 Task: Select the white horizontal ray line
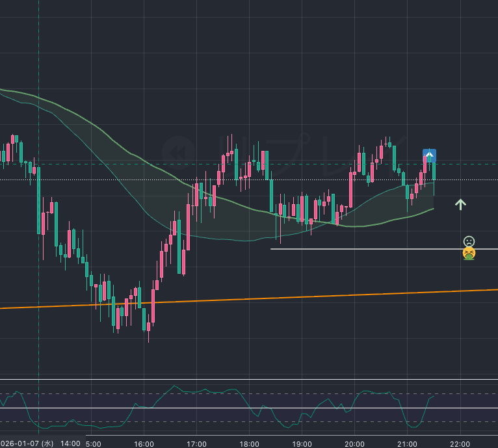pyautogui.click(x=364, y=249)
